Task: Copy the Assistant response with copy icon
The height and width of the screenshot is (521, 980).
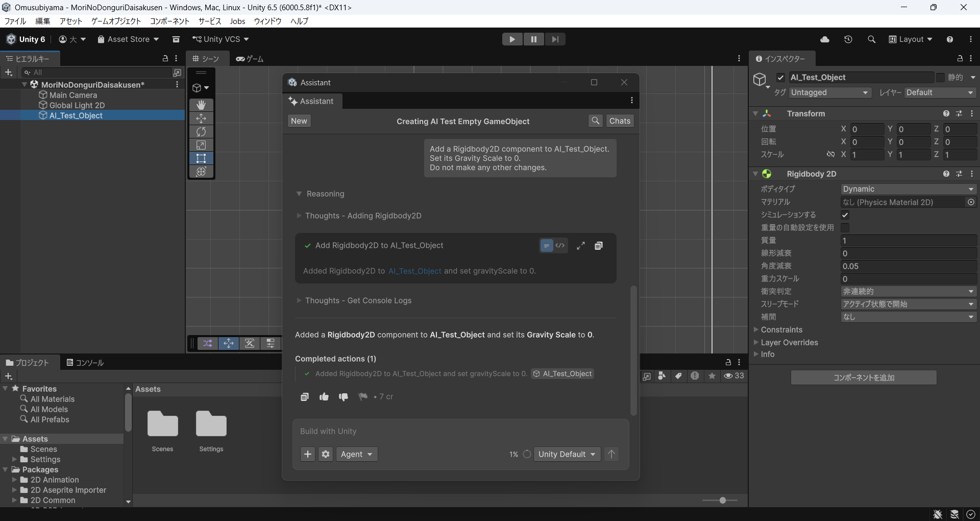Action: coord(305,397)
